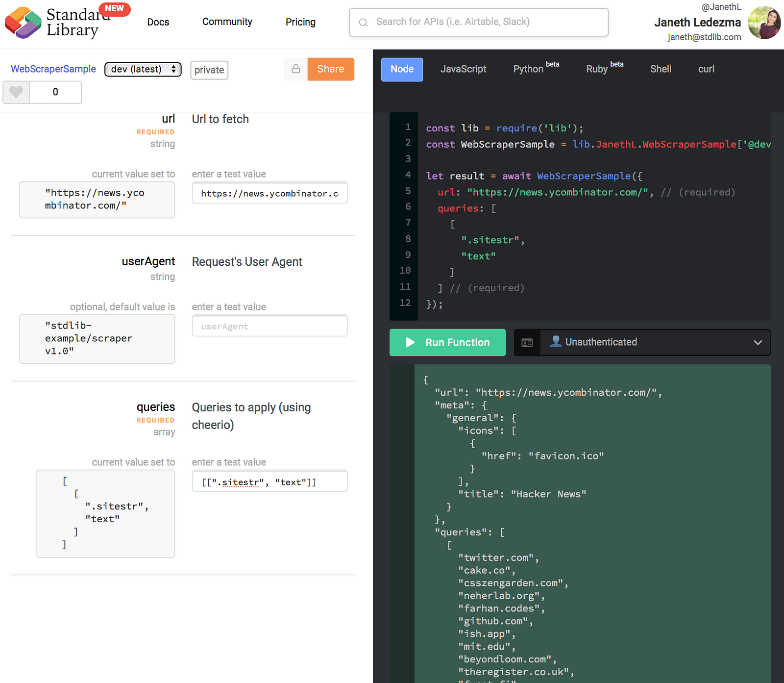The width and height of the screenshot is (784, 683).
Task: Click the userAgent default value box
Action: (x=97, y=339)
